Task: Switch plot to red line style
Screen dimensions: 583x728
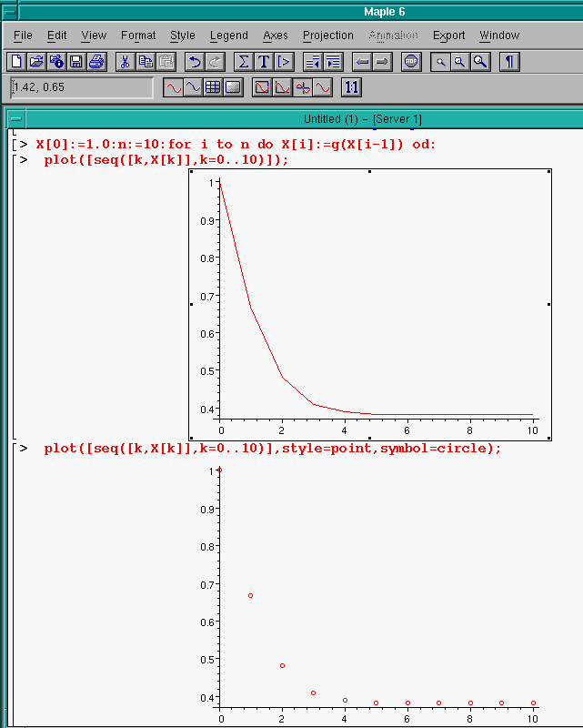Action: point(173,87)
